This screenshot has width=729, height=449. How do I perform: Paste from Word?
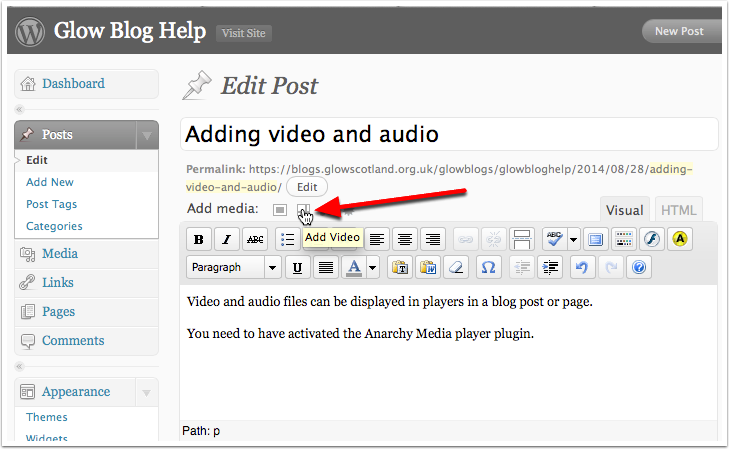[x=428, y=267]
